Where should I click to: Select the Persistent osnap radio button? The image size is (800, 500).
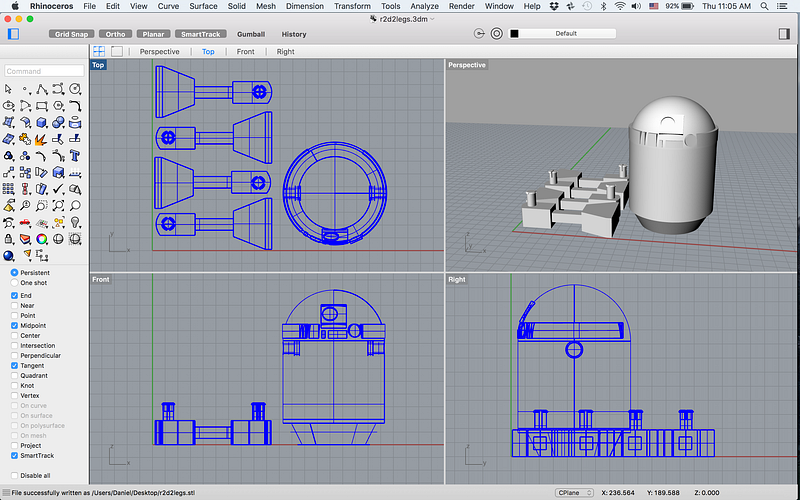pyautogui.click(x=14, y=273)
